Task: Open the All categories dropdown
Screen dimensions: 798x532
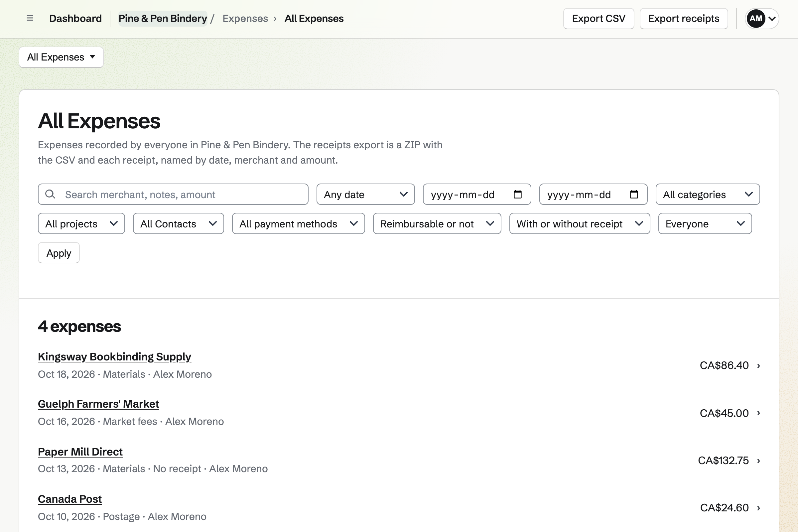Action: point(708,195)
